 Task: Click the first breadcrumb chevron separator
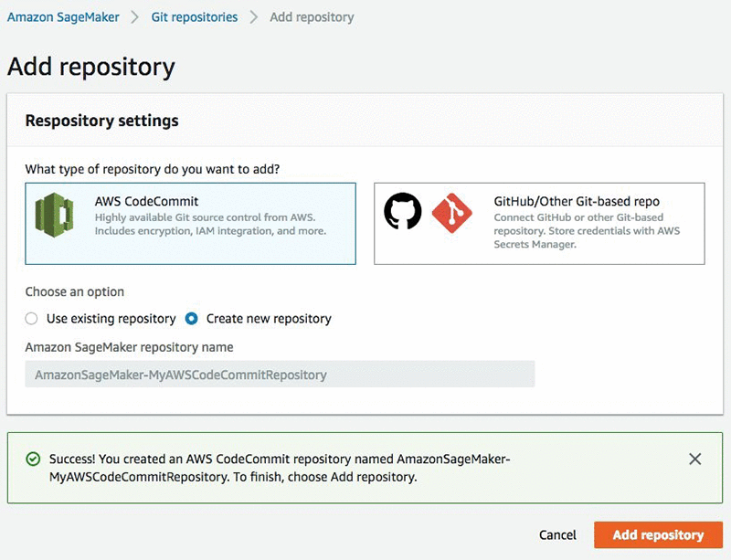[133, 16]
